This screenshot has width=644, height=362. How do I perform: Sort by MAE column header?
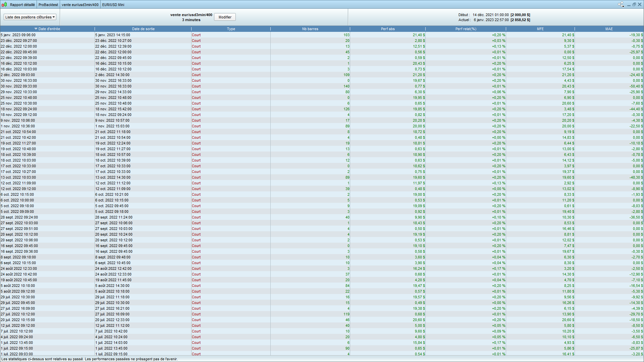[x=609, y=29]
